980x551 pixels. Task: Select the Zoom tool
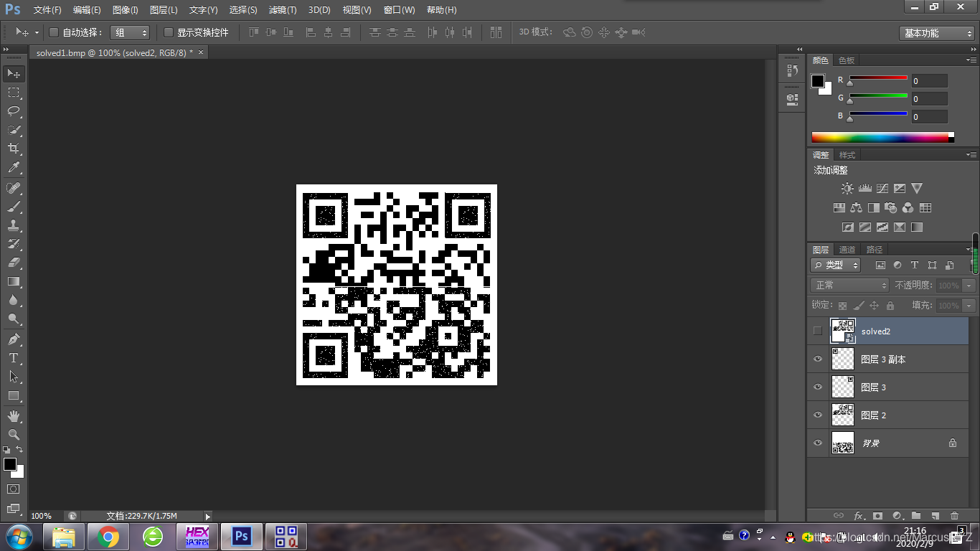coord(14,434)
